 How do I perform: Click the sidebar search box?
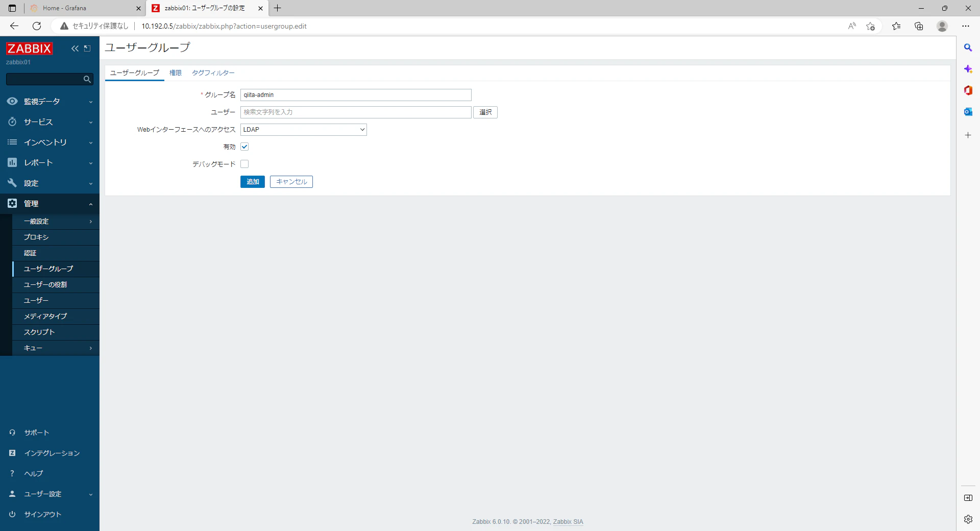point(50,79)
